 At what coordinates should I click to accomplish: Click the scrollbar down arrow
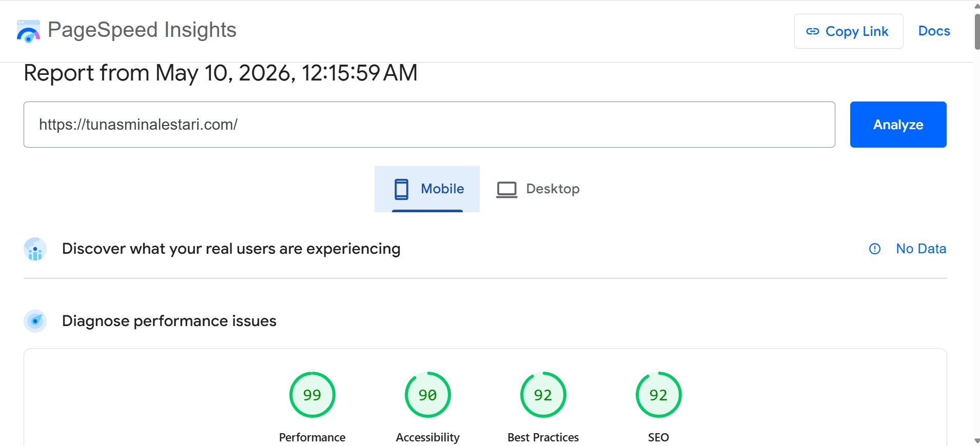tap(976, 441)
